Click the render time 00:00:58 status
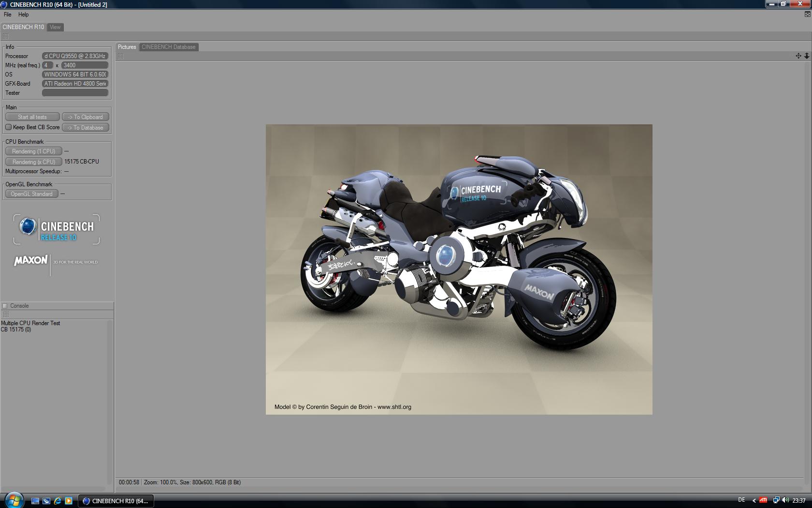812x508 pixels. 129,482
